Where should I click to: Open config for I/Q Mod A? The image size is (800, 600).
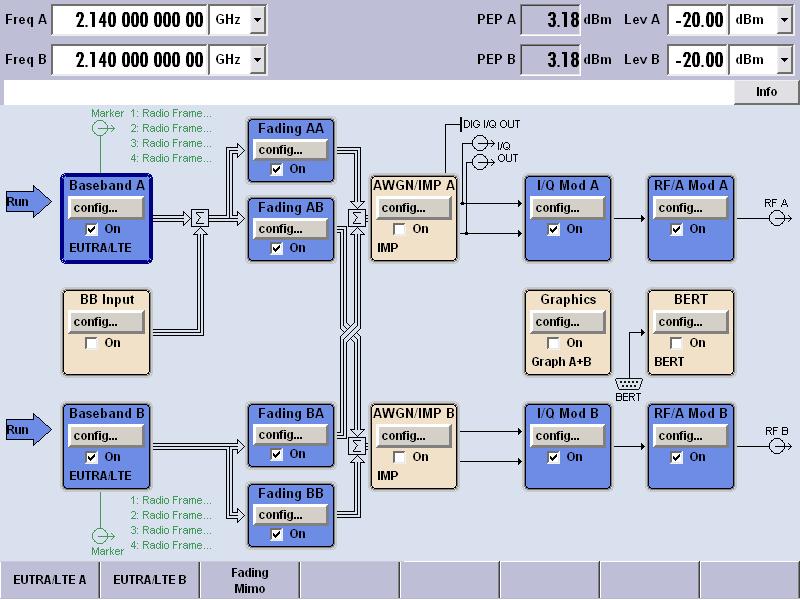point(566,208)
